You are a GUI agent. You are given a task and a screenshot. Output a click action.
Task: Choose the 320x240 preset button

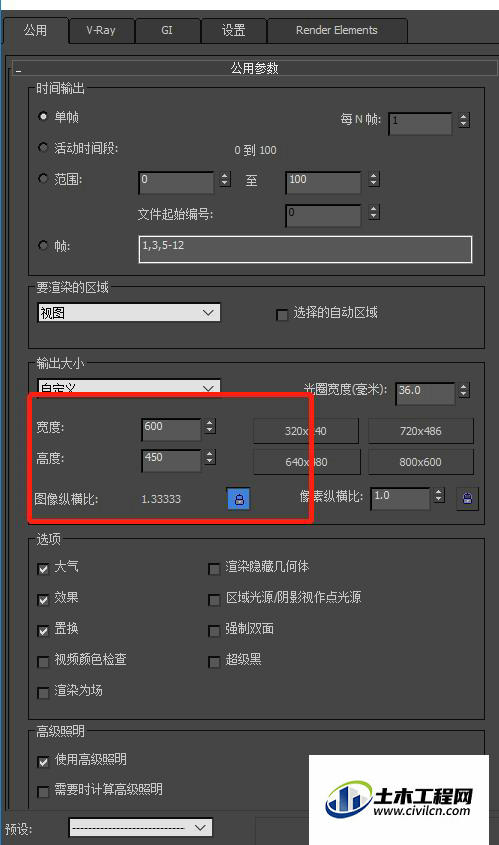pos(306,431)
